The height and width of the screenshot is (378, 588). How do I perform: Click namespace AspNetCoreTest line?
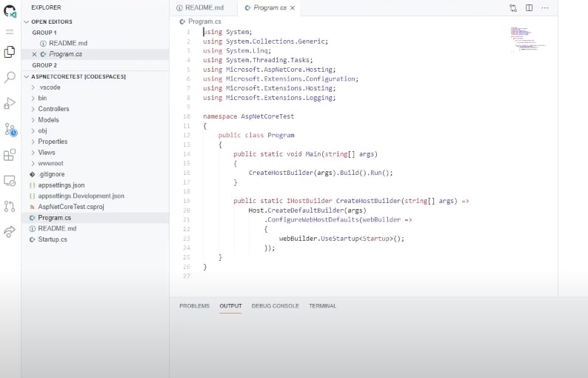tap(249, 117)
